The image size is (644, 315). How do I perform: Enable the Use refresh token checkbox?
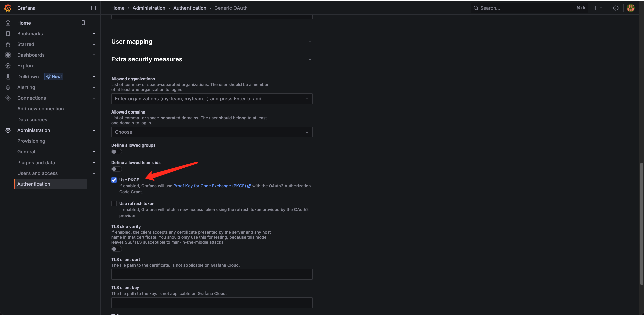click(x=114, y=204)
